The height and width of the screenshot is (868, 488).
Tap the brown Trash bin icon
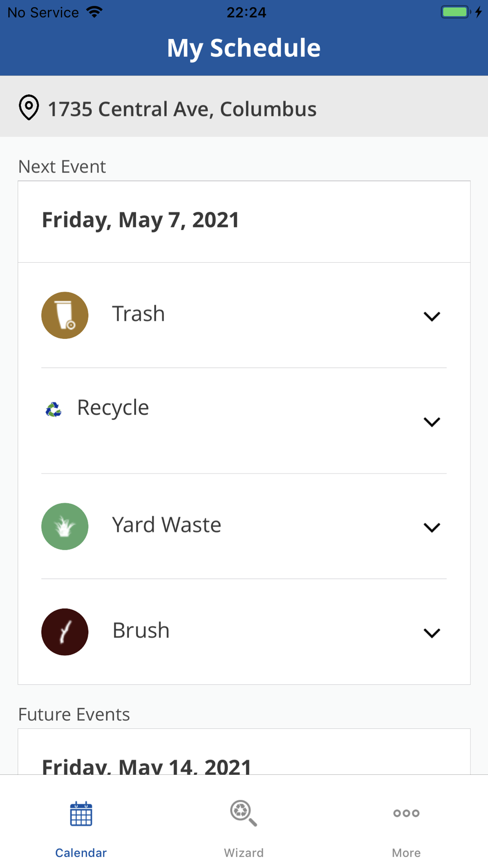point(65,315)
